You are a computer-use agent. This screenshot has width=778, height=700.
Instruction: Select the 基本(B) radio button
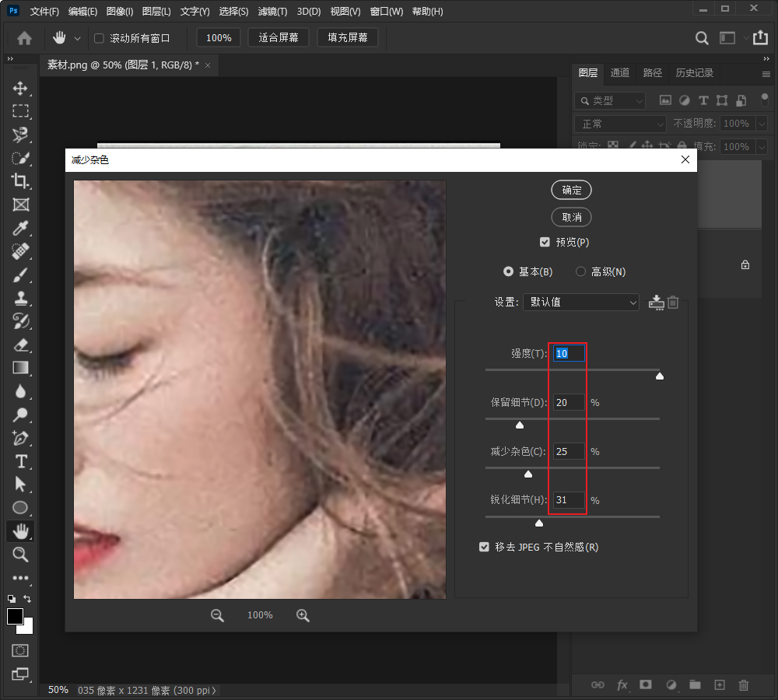point(508,271)
